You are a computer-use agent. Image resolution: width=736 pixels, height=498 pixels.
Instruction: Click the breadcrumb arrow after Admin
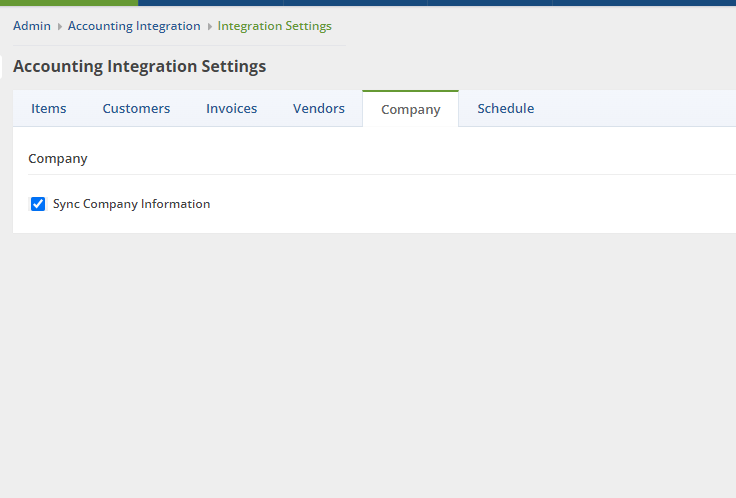[60, 27]
